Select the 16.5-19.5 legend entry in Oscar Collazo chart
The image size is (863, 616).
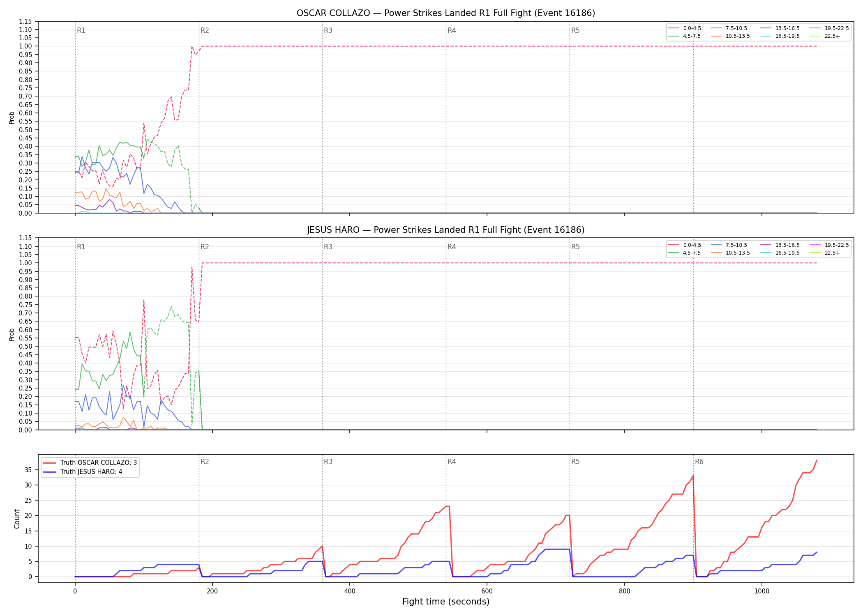[780, 36]
